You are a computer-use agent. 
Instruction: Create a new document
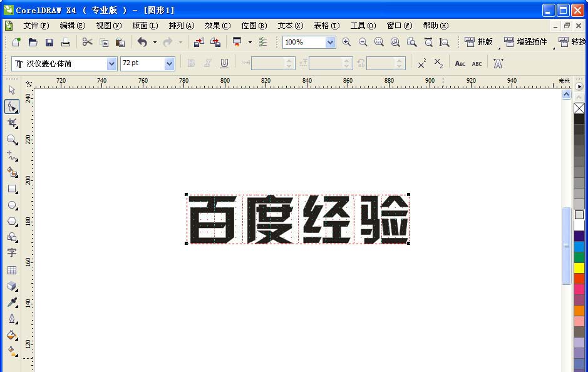[x=16, y=42]
